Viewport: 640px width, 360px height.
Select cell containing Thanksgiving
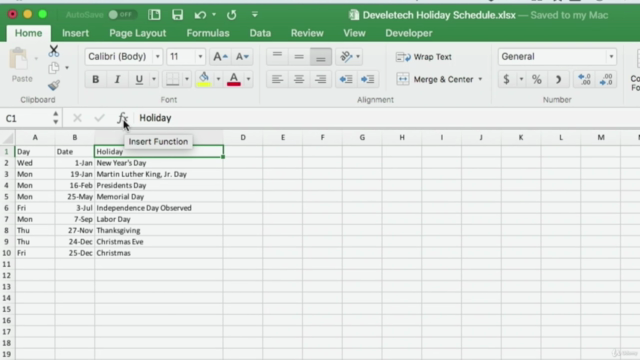coord(159,231)
